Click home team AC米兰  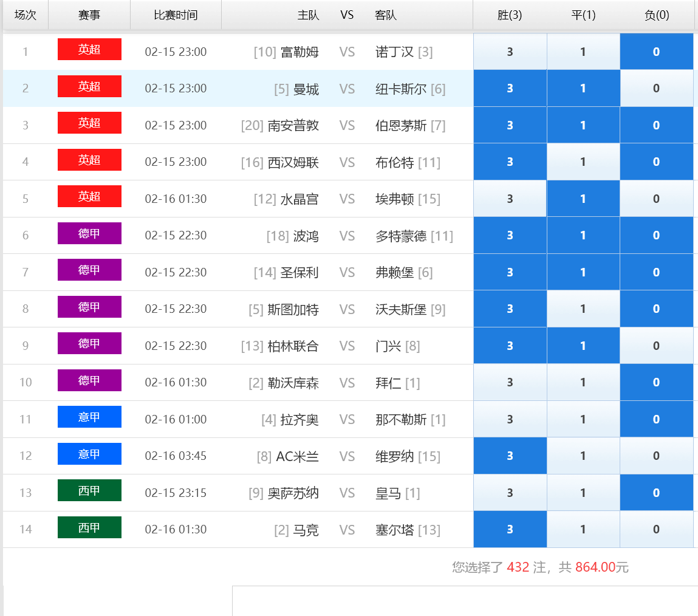click(x=297, y=456)
